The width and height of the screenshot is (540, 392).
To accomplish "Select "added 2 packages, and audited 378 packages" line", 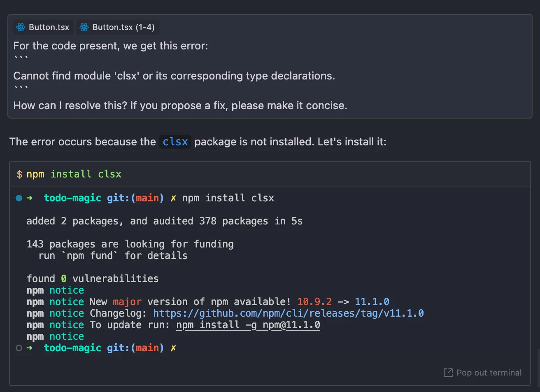I will (x=165, y=221).
